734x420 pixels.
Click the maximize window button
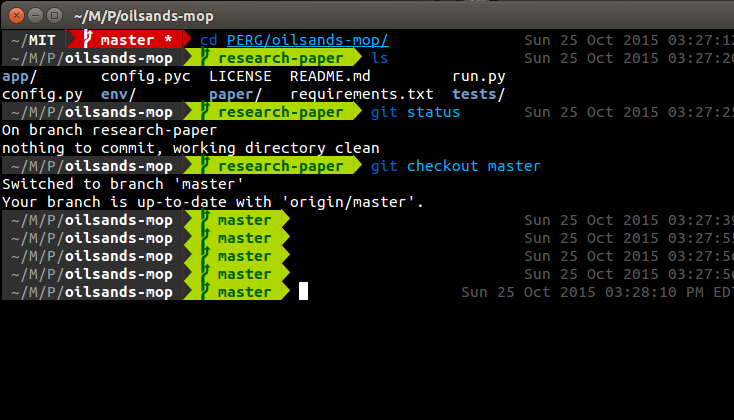(x=55, y=16)
